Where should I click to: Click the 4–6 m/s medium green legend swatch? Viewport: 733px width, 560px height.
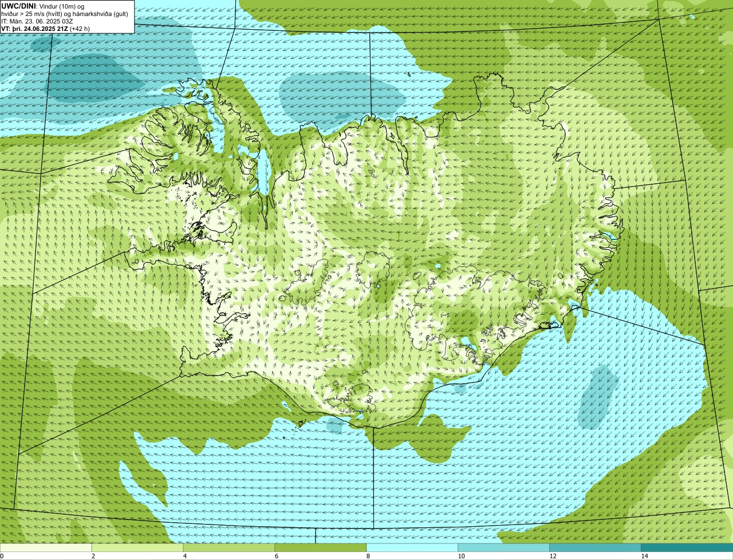coord(229,547)
